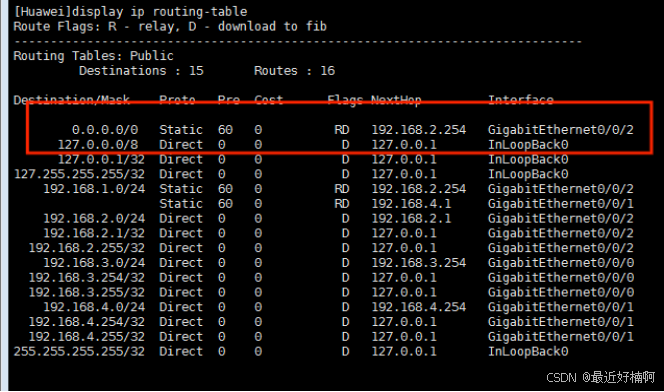Click destination 0.0.0.0/0
This screenshot has width=664, height=392.
pos(105,130)
